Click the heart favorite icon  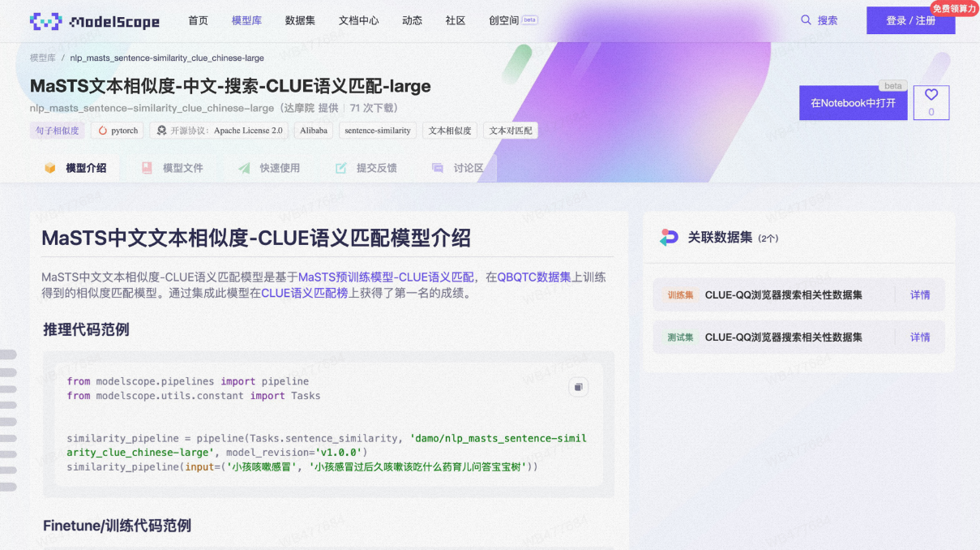pyautogui.click(x=931, y=95)
